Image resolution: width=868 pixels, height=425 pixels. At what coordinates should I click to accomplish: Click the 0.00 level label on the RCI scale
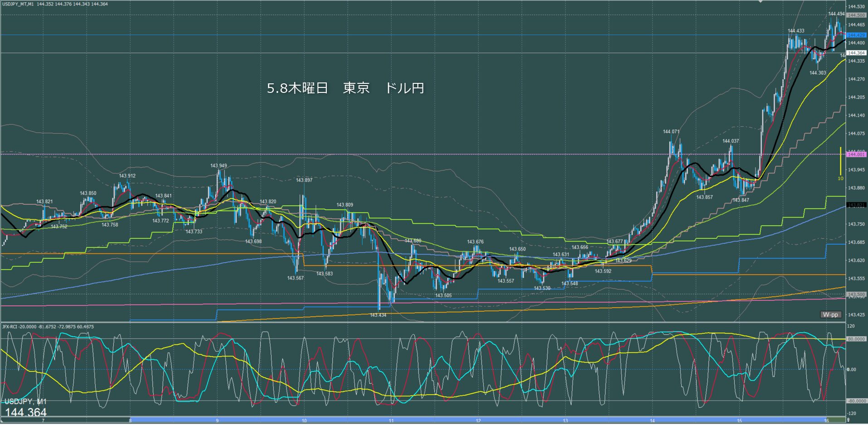click(x=852, y=370)
